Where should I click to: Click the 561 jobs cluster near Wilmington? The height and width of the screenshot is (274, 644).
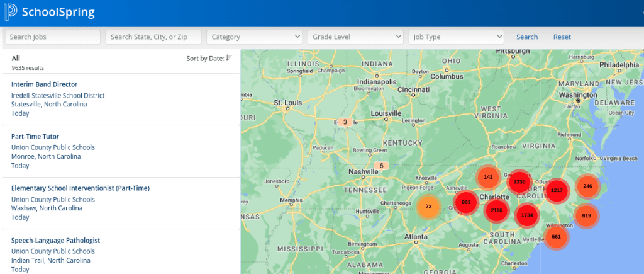pos(556,237)
